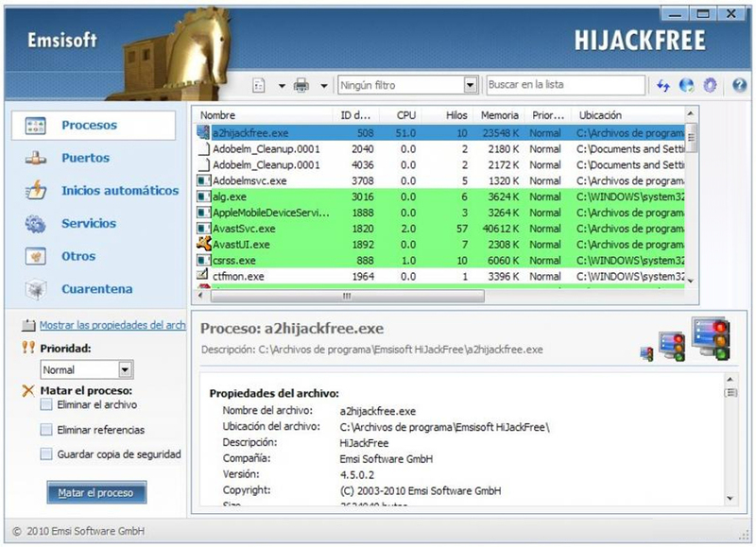Image resolution: width=756 pixels, height=547 pixels.
Task: Open the Prioridad Normal dropdown
Action: point(86,370)
